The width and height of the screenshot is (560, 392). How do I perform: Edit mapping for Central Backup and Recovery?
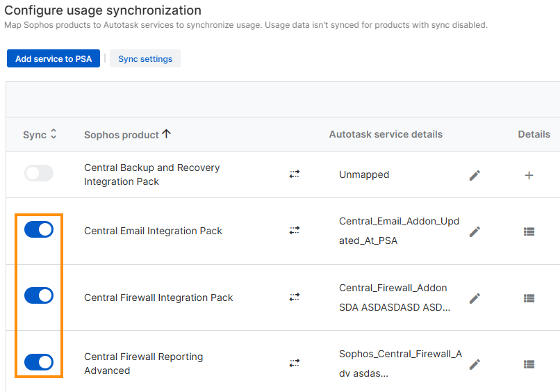click(475, 175)
